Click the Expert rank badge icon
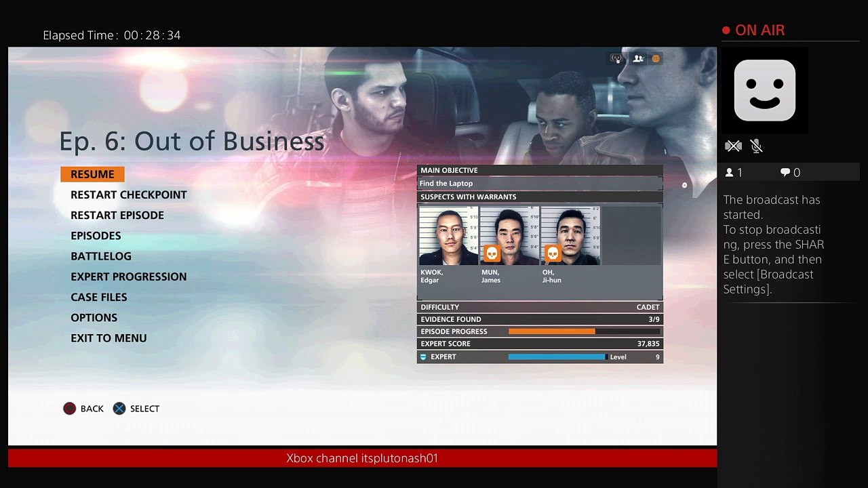 click(x=423, y=357)
